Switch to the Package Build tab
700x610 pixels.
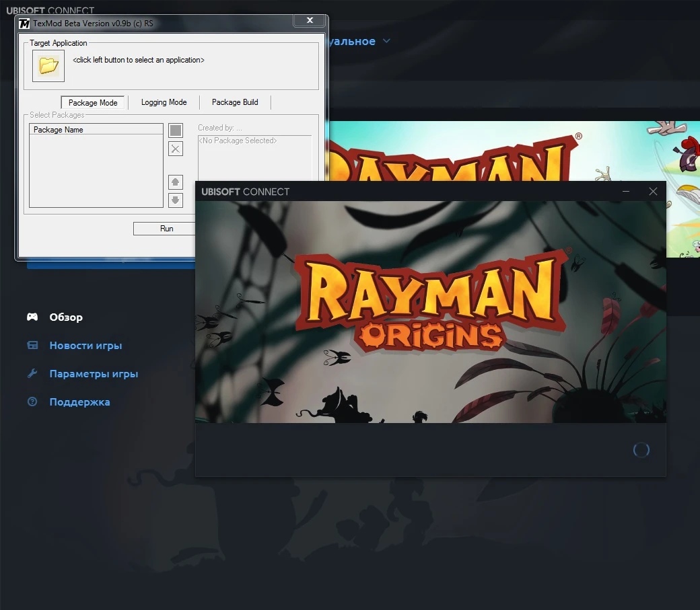[235, 102]
